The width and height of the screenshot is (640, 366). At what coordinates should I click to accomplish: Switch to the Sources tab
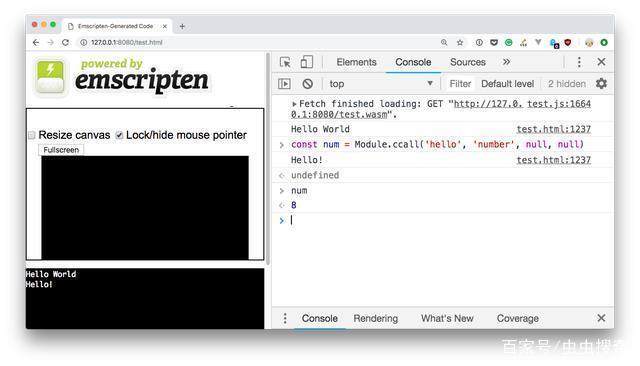pos(468,62)
